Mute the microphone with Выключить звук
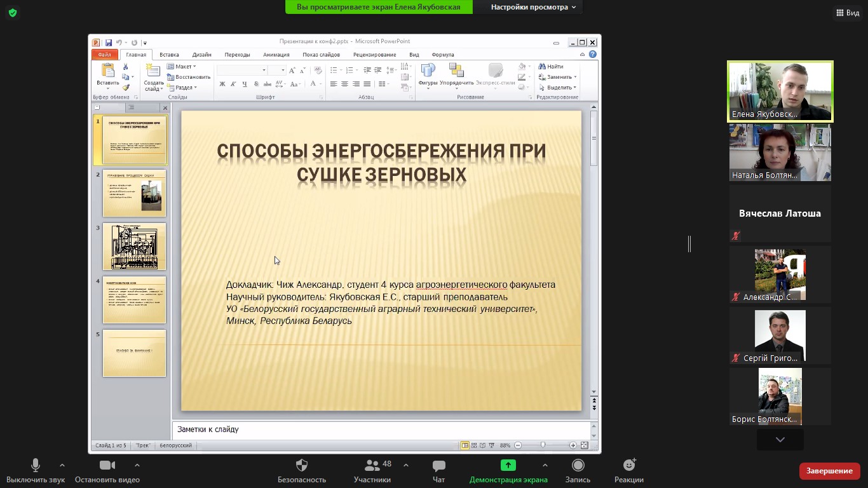This screenshot has width=868, height=488. click(36, 466)
